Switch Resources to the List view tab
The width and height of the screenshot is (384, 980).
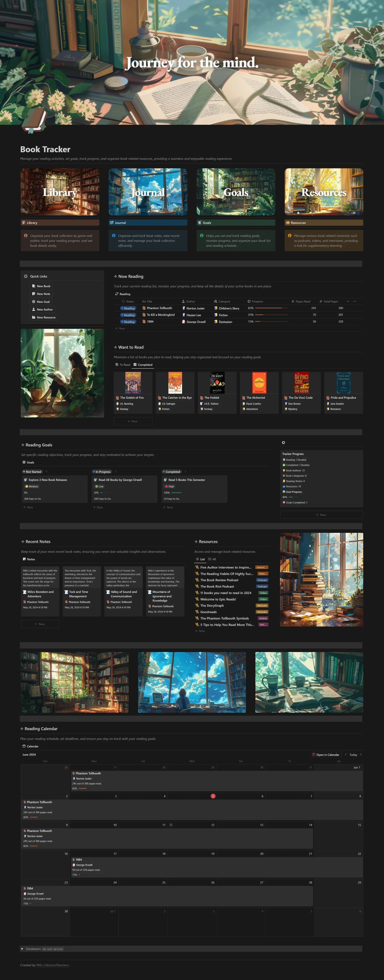[x=200, y=559]
